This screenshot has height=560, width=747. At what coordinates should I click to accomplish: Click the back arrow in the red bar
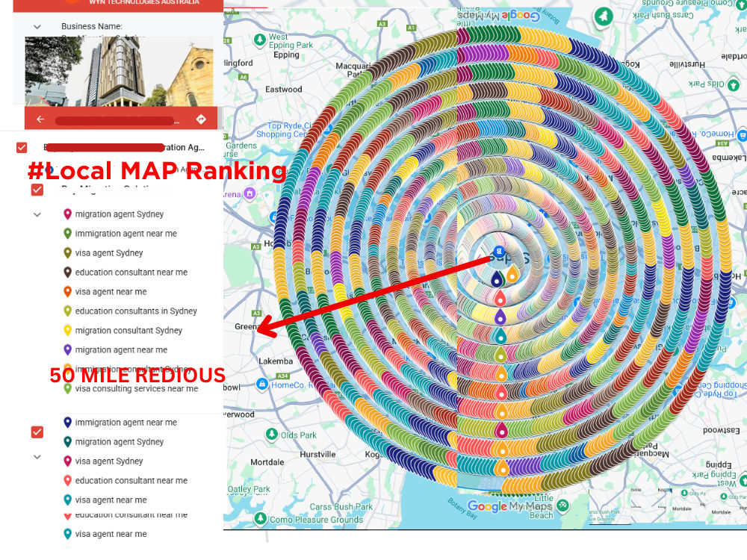tap(40, 119)
